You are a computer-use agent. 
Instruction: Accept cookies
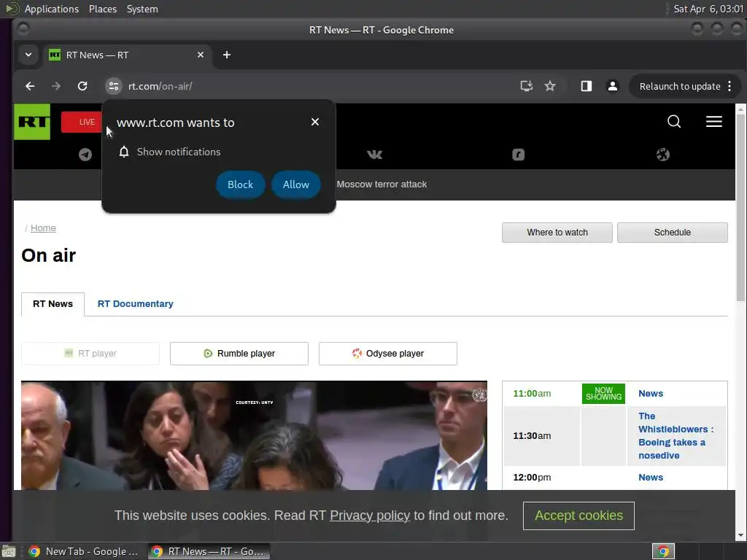pyautogui.click(x=578, y=516)
